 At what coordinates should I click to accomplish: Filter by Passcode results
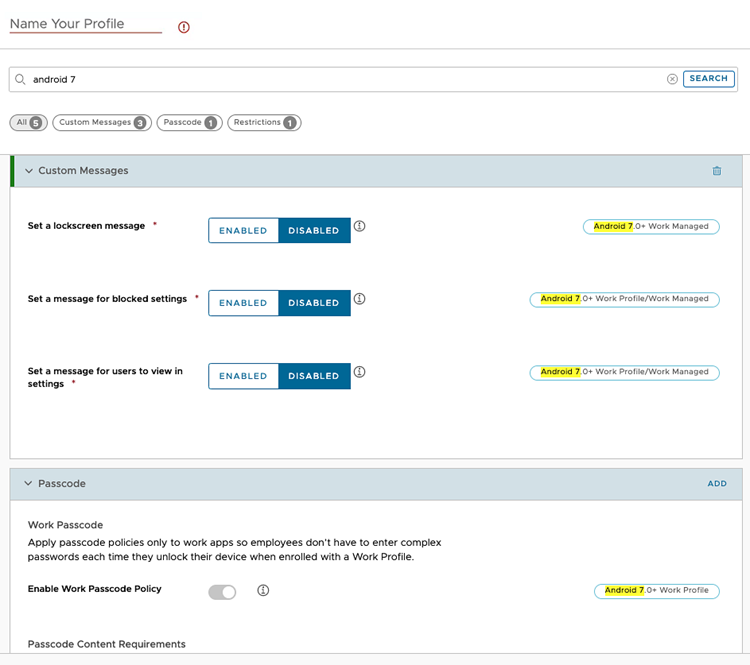pyautogui.click(x=189, y=122)
